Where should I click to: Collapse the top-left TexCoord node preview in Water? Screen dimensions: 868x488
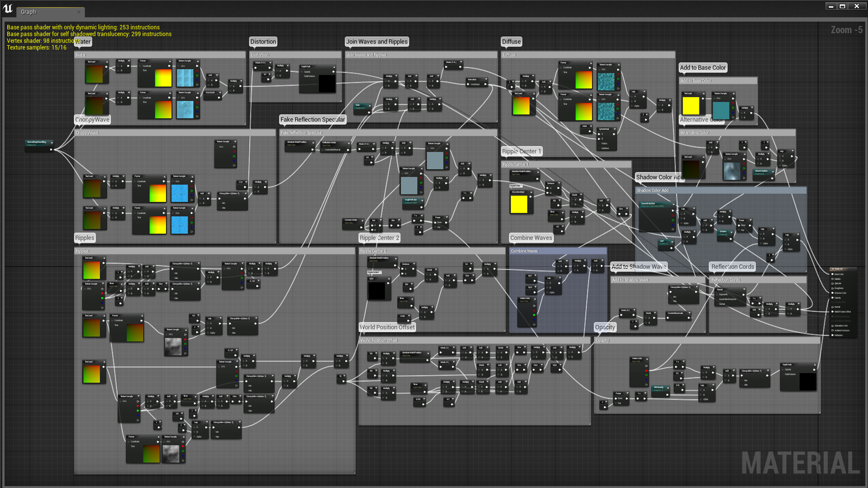click(107, 62)
